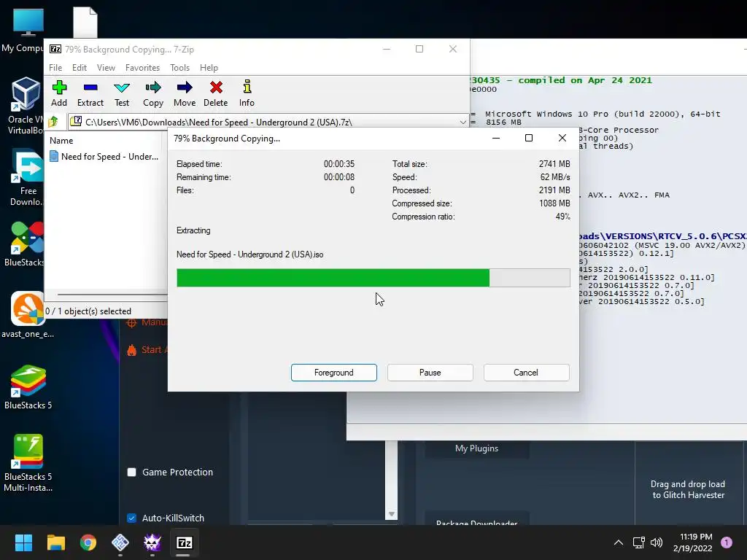Screen dimensions: 747x560
Task: Minimize the Background Copying dialog
Action: (496, 138)
